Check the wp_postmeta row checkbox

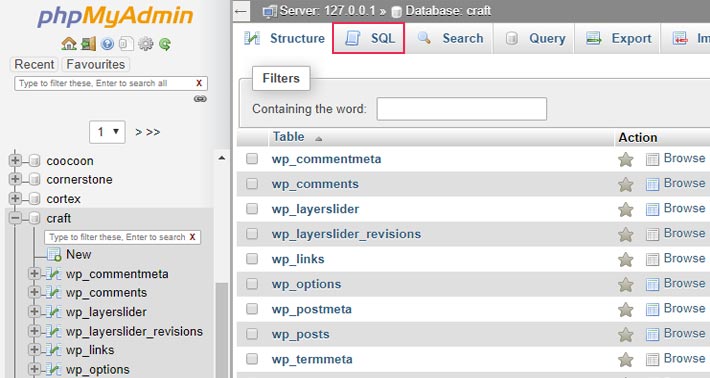(252, 309)
